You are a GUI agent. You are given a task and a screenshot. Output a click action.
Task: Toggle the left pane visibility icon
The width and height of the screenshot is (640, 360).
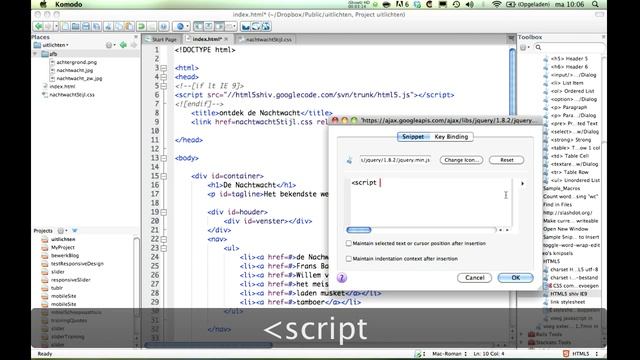[x=198, y=27]
